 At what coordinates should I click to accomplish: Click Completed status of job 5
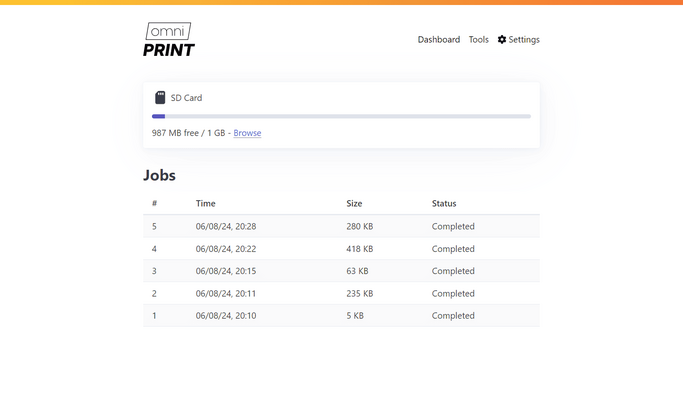[453, 227]
